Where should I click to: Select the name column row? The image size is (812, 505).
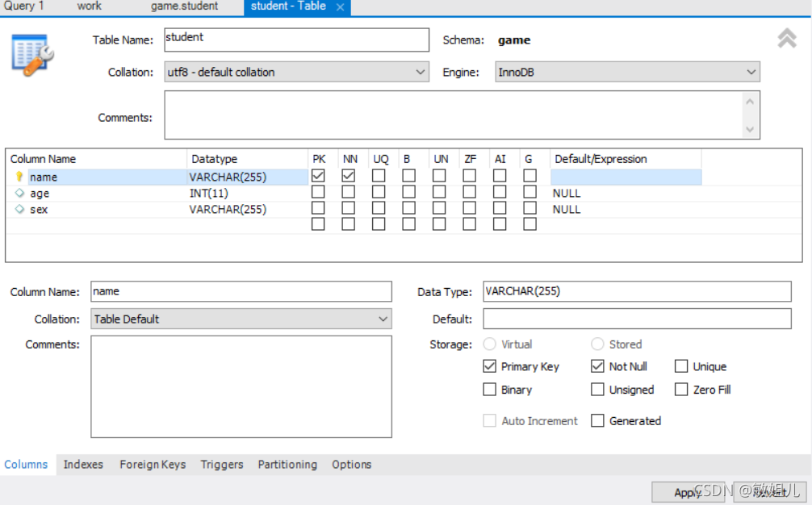355,177
